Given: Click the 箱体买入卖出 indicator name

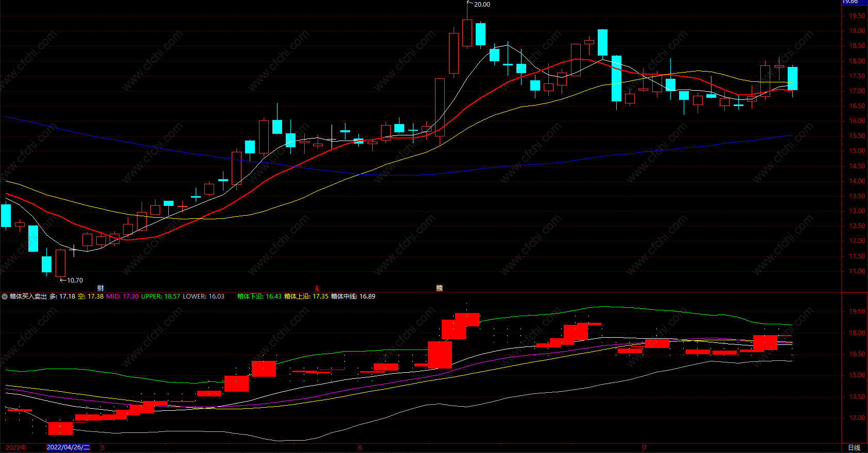Looking at the screenshot, I should point(28,297).
